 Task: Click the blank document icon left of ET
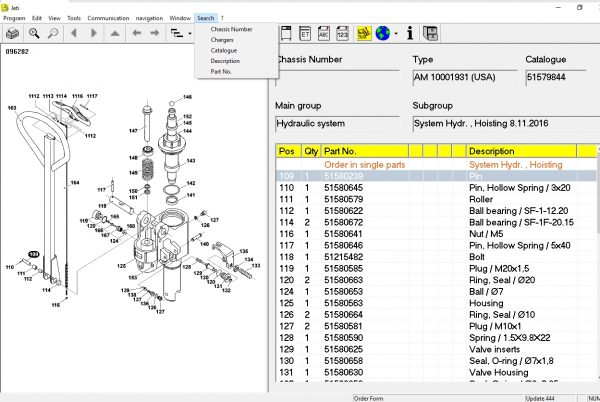point(286,34)
